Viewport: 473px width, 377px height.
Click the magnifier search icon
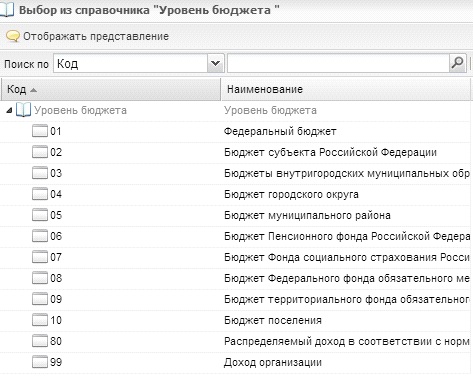pyautogui.click(x=457, y=63)
